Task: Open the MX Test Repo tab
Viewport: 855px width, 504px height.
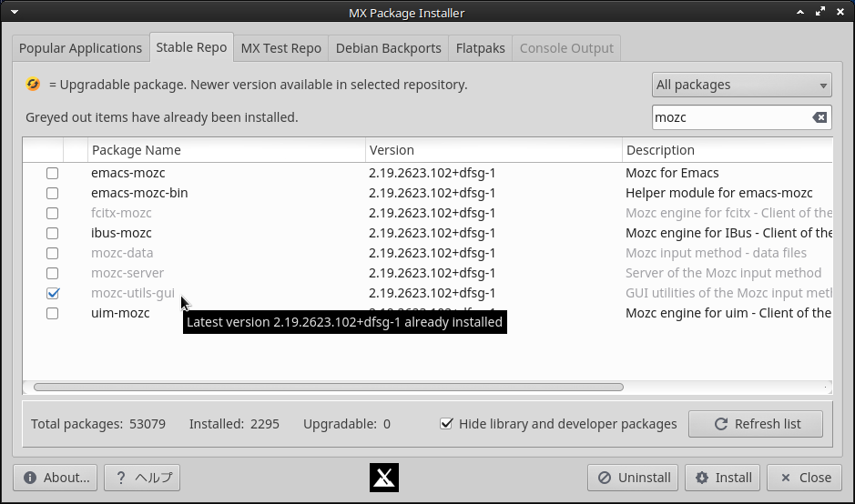Action: tap(280, 48)
